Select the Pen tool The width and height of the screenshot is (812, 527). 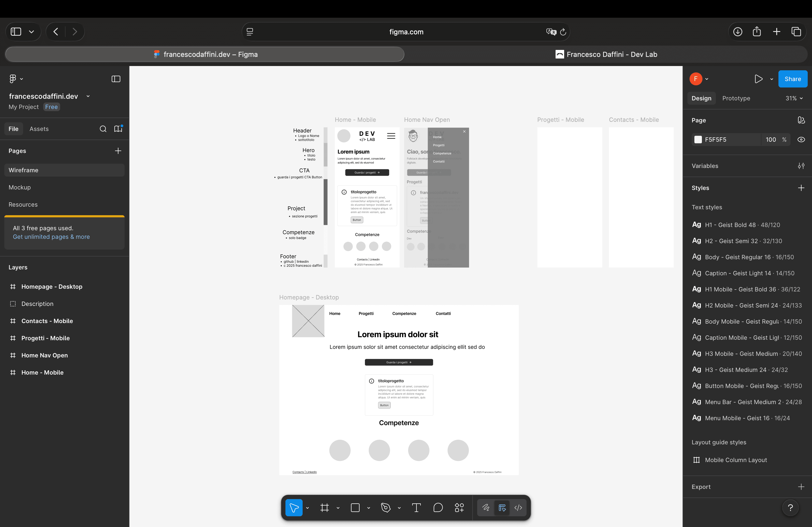tap(386, 508)
